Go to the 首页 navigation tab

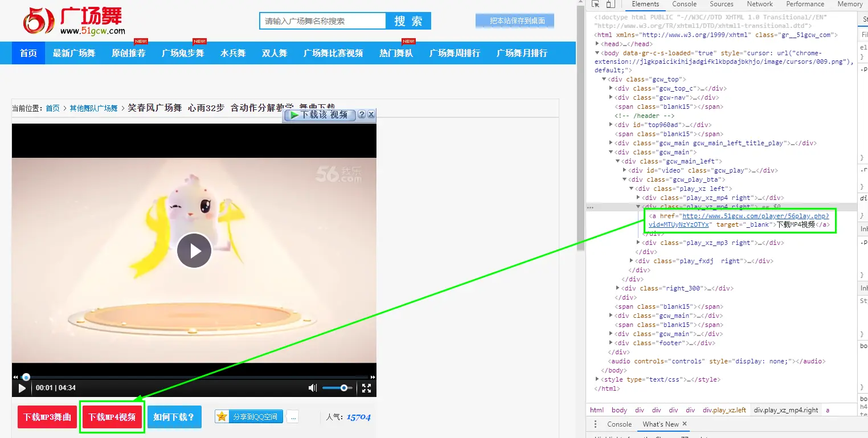(x=28, y=53)
